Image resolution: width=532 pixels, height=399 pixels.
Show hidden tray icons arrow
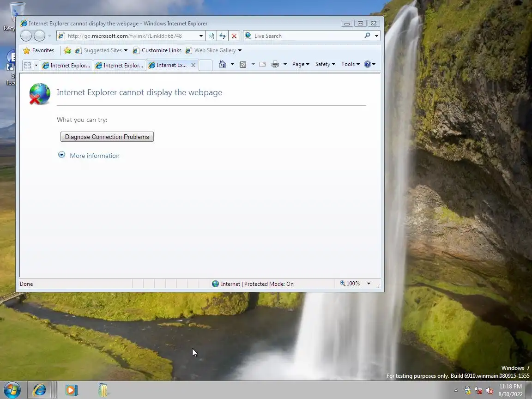tap(456, 391)
